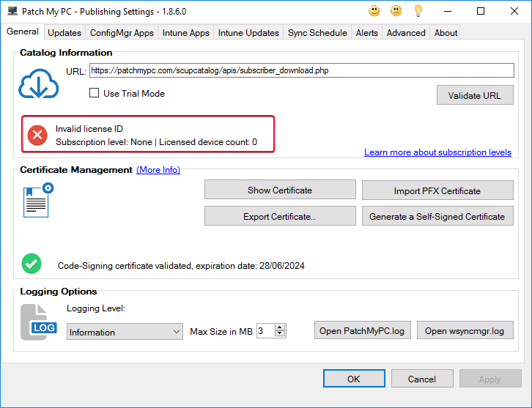Image resolution: width=532 pixels, height=408 pixels.
Task: Open the Logging Level dropdown
Action: tap(125, 332)
